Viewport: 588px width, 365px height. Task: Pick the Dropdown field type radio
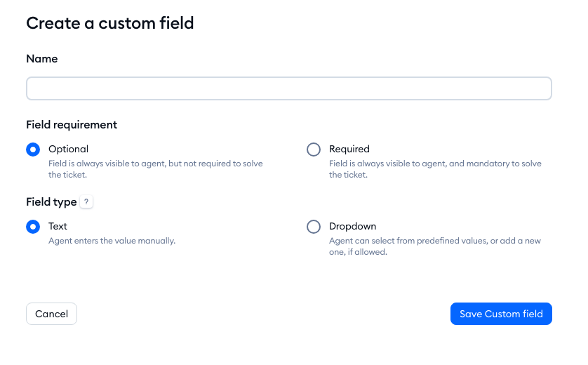314,227
